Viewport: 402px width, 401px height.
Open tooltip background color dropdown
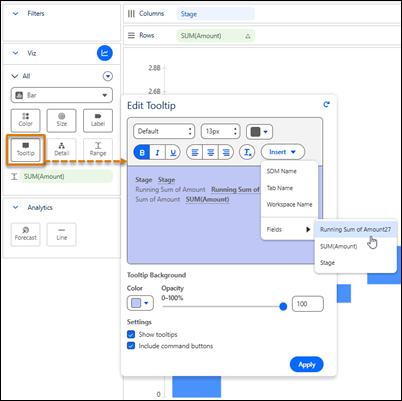(x=140, y=303)
